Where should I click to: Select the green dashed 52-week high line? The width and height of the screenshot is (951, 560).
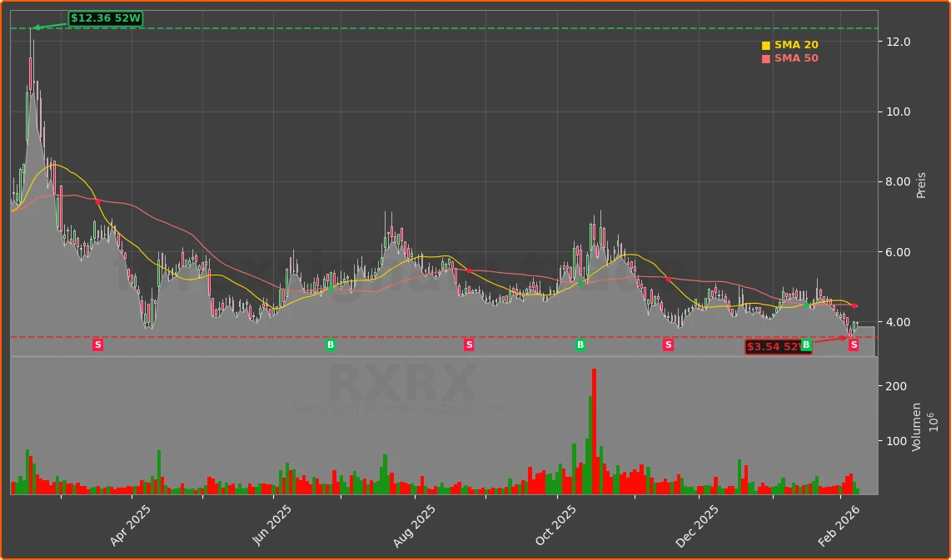pos(416,27)
